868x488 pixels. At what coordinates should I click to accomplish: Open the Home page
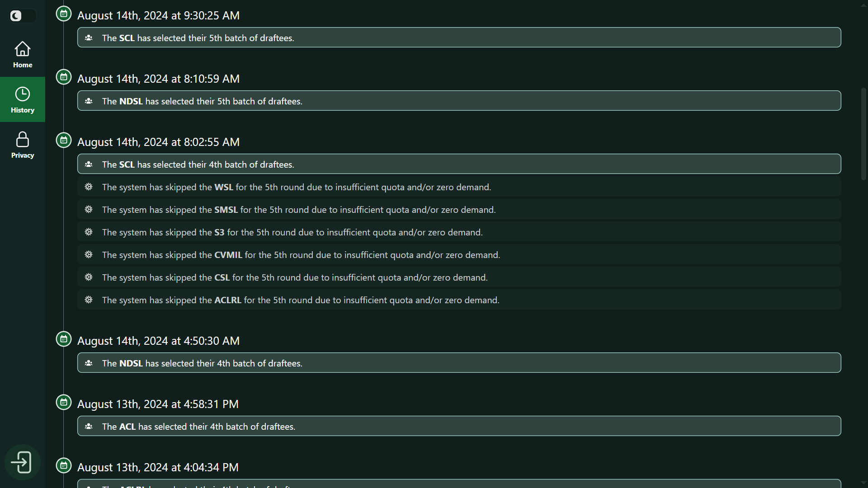click(23, 54)
